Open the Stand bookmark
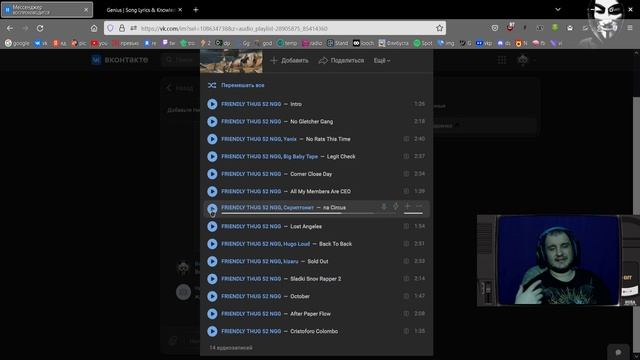The image size is (640, 360). point(338,43)
